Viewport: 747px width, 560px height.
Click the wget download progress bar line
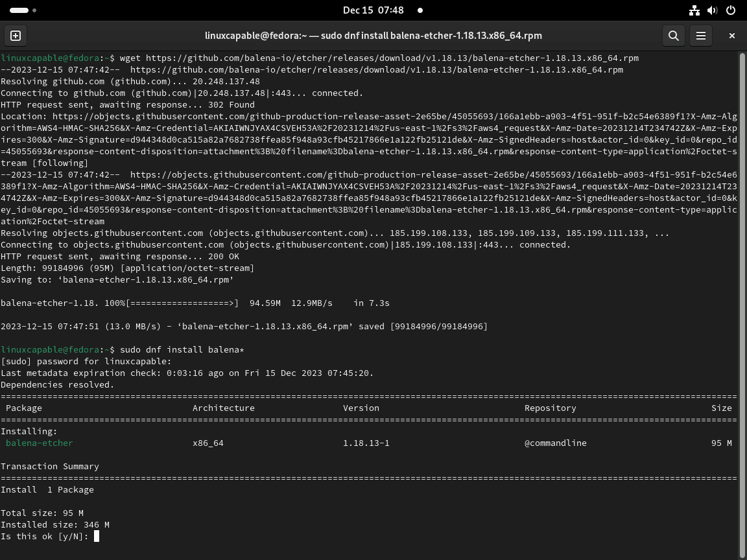(195, 303)
